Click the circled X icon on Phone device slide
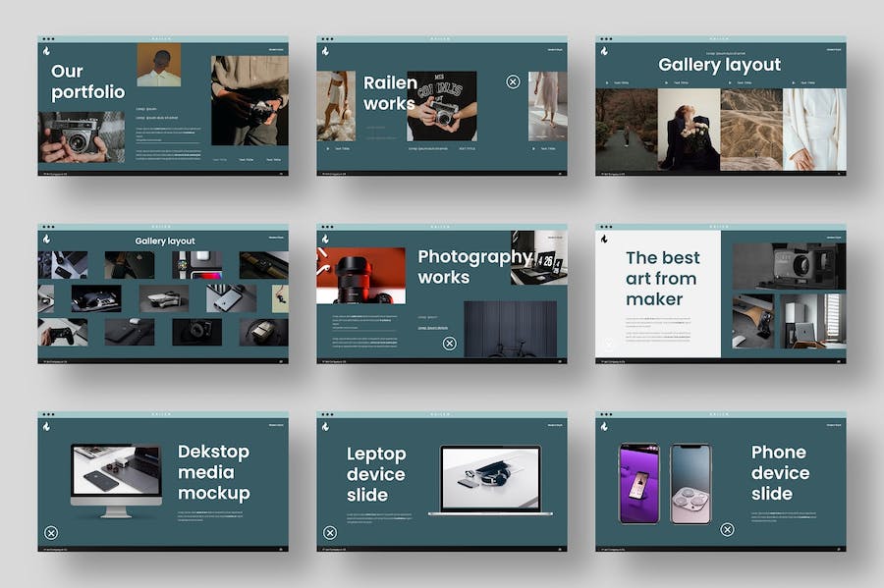 tap(727, 530)
